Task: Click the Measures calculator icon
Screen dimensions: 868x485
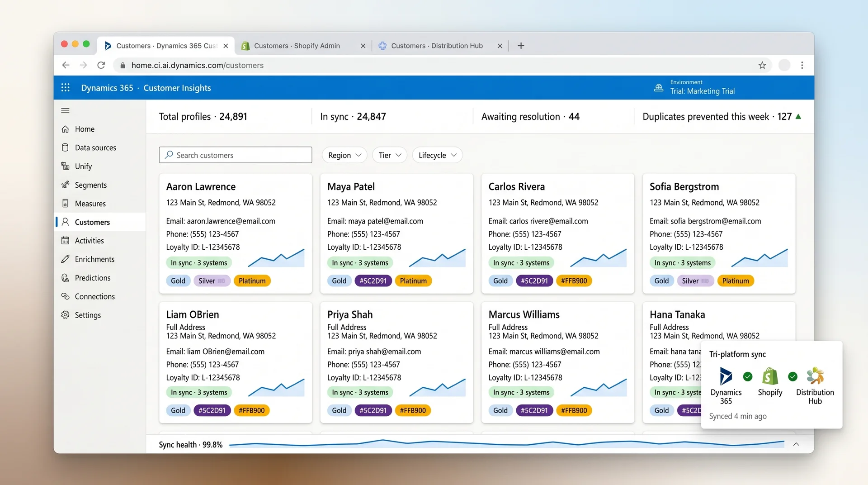Action: click(66, 203)
